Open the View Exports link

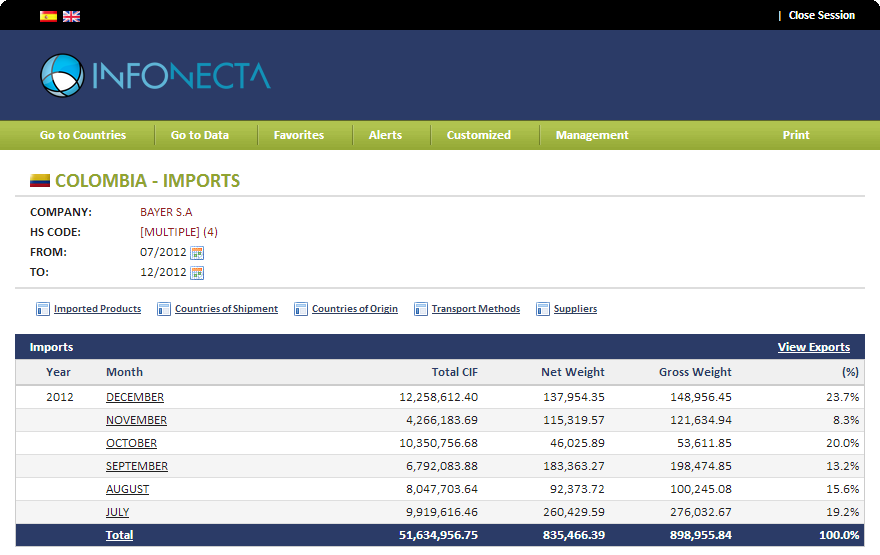click(813, 347)
